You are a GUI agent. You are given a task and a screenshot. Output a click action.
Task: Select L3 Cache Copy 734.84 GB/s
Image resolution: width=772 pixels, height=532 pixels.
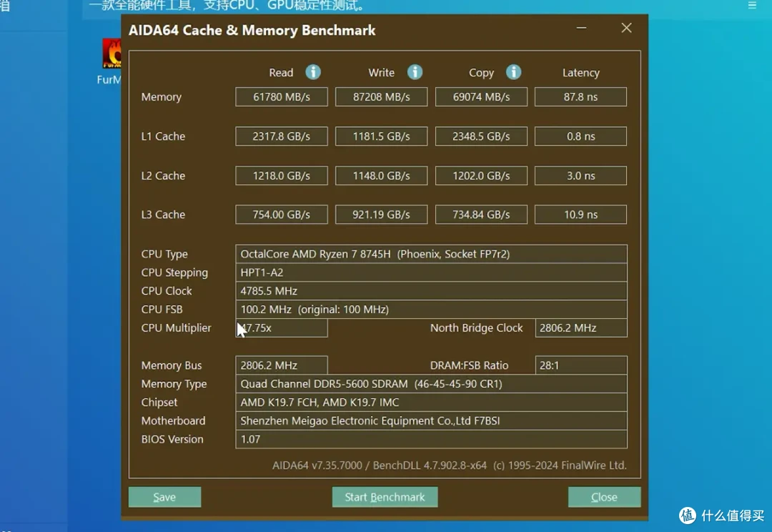click(482, 215)
